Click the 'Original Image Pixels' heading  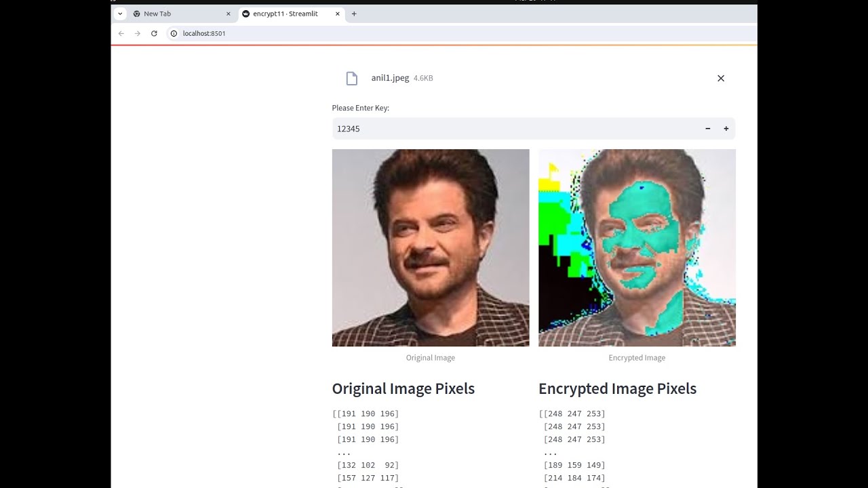coord(403,388)
